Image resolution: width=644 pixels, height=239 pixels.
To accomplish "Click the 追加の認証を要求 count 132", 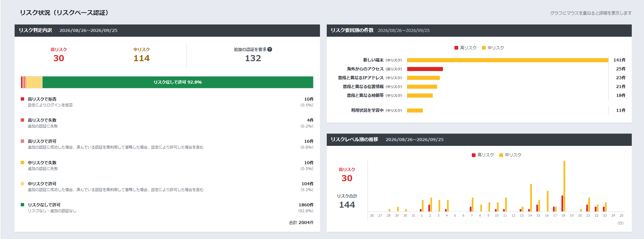I will click(253, 58).
